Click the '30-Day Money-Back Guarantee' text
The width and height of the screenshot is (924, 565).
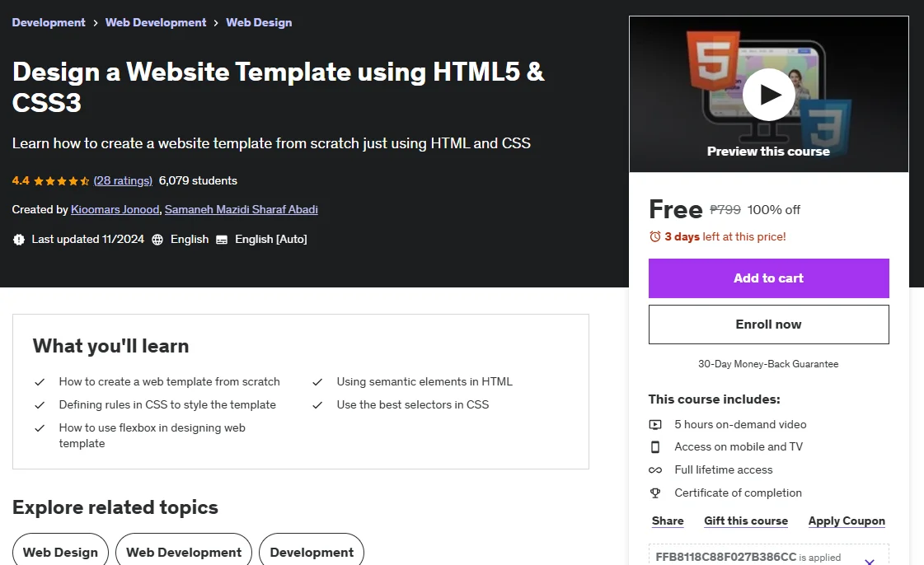(768, 364)
